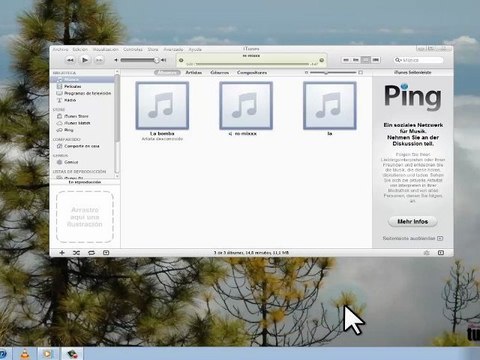
Task: Click the cloud icon below iTunes Store
Action: pyautogui.click(x=59, y=123)
